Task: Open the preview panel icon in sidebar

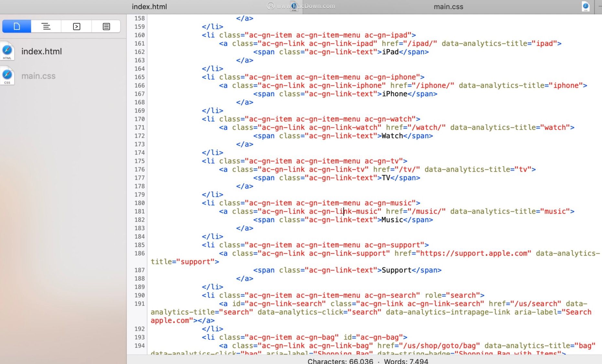Action: (77, 26)
